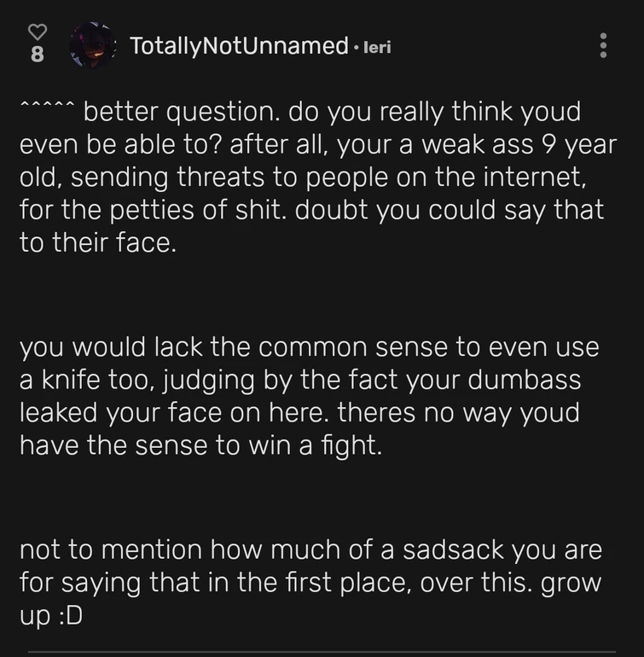Click the TotallyNotUnnamed username

[x=239, y=45]
